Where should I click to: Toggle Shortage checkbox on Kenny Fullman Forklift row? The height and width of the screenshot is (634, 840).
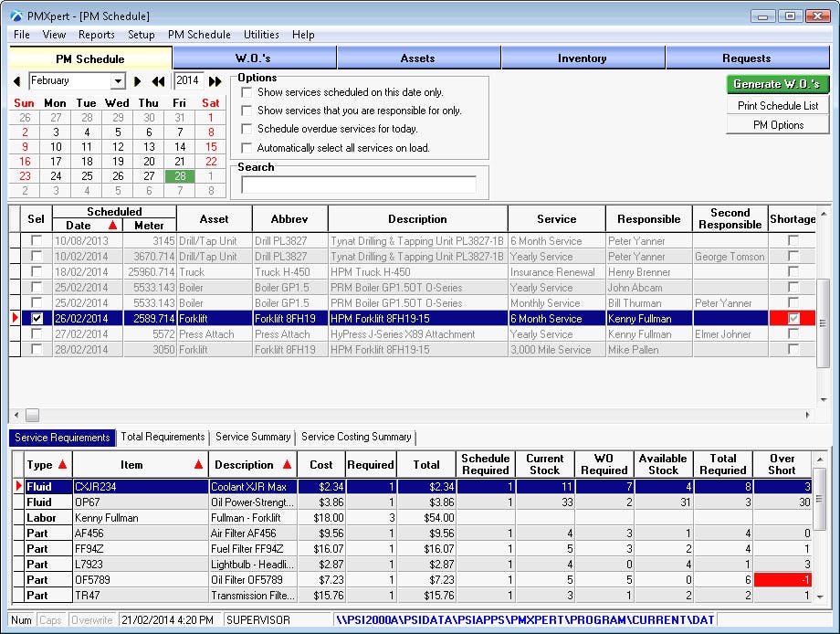coord(793,318)
